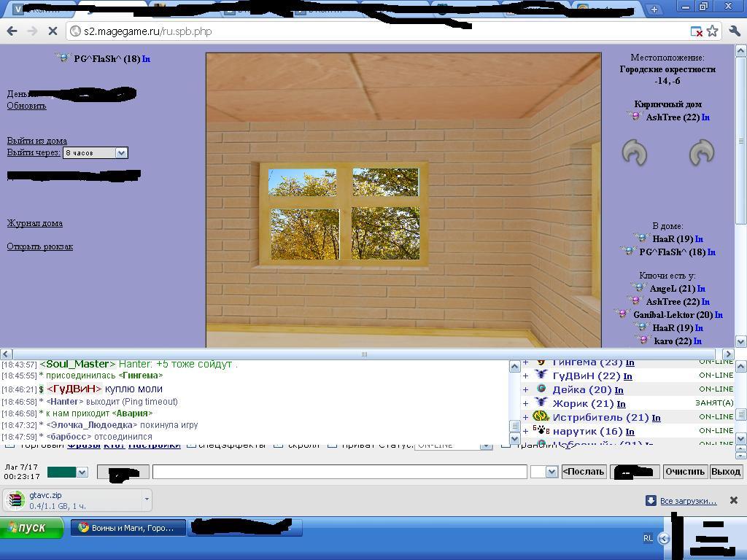Click the Выход button
The height and width of the screenshot is (560, 747).
point(726,472)
